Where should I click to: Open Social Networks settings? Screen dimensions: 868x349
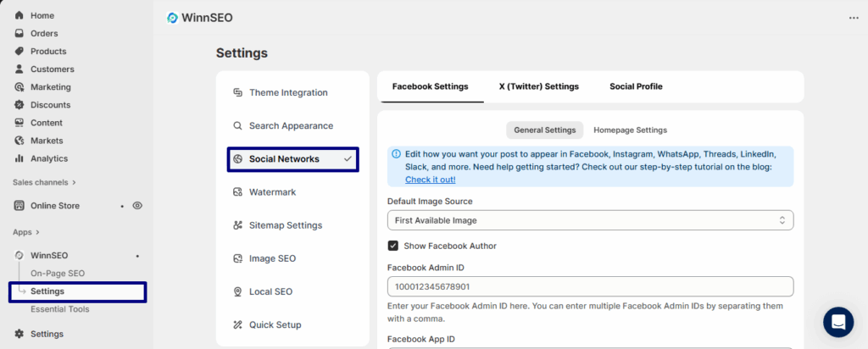tap(292, 158)
